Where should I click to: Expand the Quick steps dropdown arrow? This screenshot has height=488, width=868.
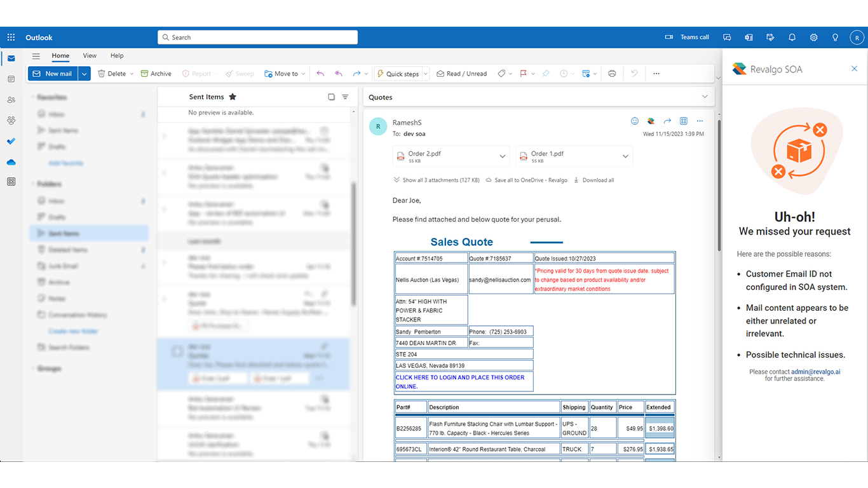[x=426, y=74]
